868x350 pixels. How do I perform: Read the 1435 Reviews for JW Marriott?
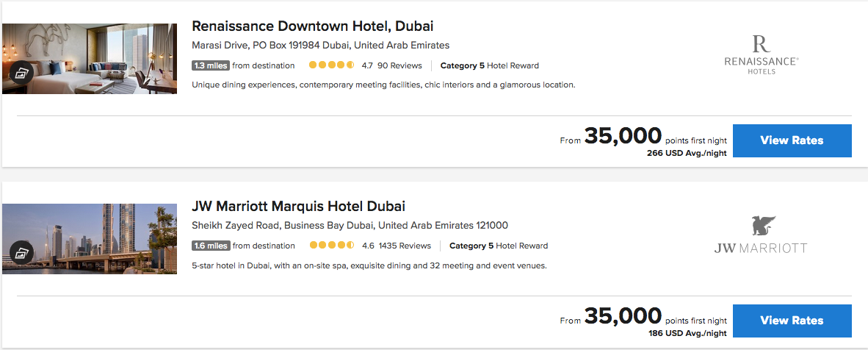[405, 246]
